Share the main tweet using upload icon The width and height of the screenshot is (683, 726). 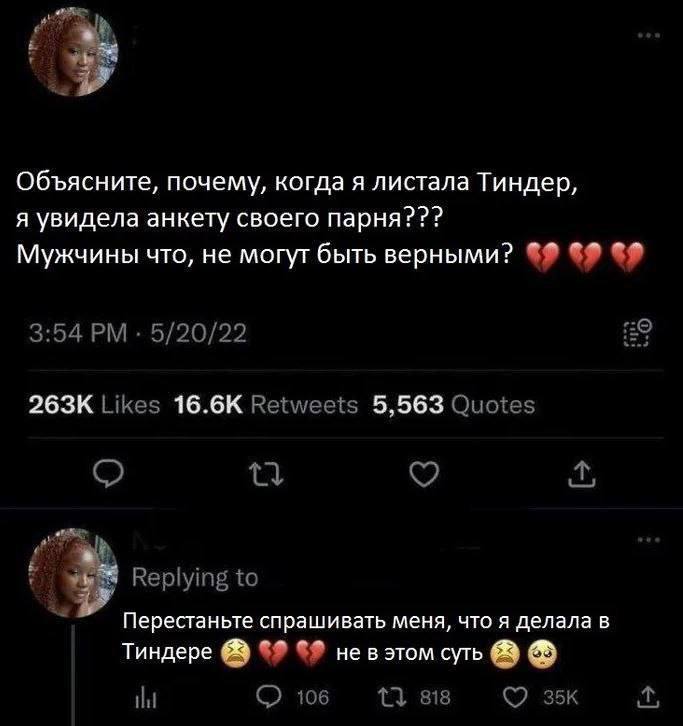(x=582, y=474)
